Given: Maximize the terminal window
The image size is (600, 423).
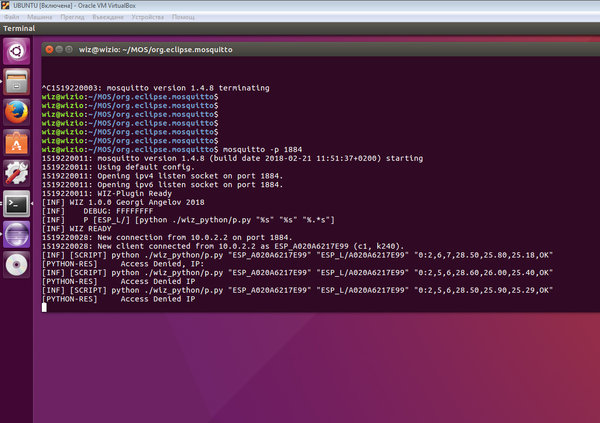Looking at the screenshot, I should (69, 49).
